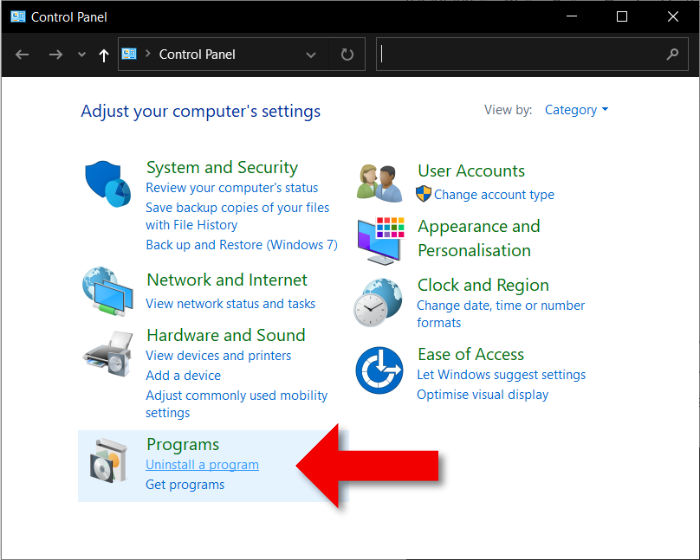Viewport: 700px width, 560px height.
Task: Open the View by Category dropdown
Action: 576,109
